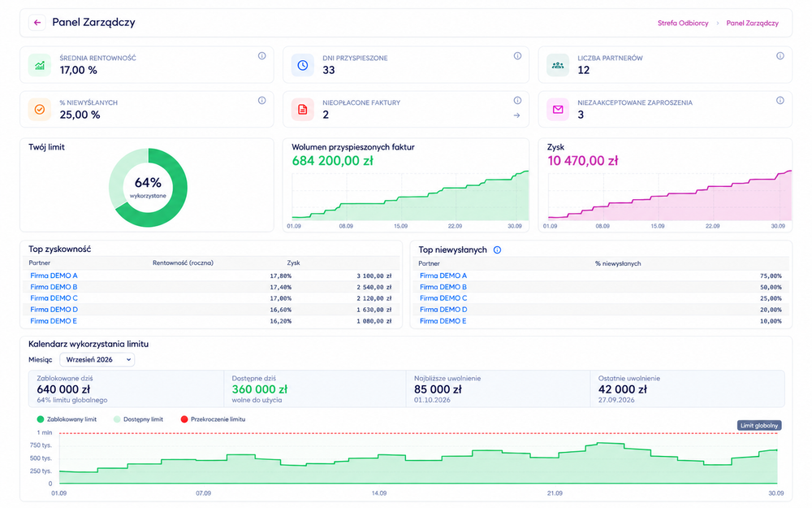Open Firma DEMO A in Top niewysłanych
The width and height of the screenshot is (812, 508).
[x=443, y=276]
